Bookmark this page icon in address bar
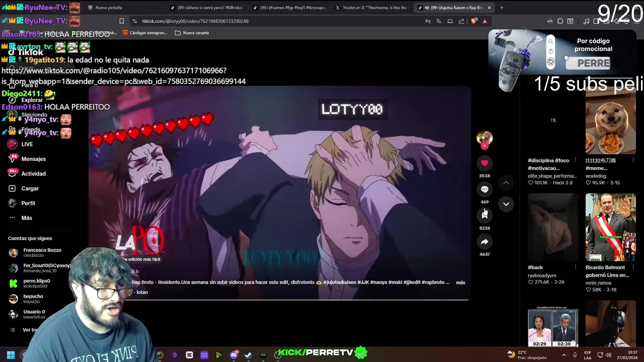 point(122,21)
